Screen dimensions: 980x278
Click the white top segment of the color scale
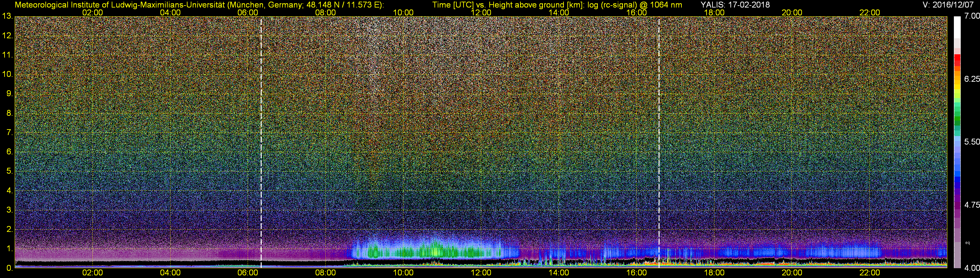[x=957, y=27]
